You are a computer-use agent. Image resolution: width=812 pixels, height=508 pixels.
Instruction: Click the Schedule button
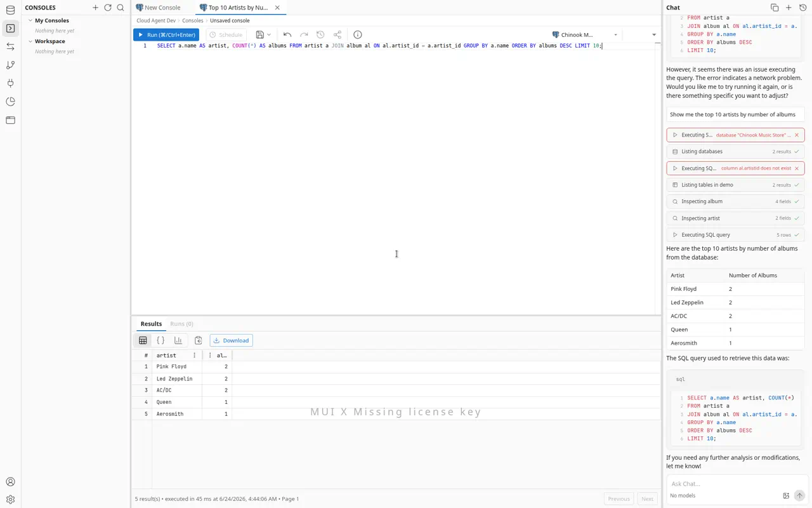pyautogui.click(x=226, y=35)
